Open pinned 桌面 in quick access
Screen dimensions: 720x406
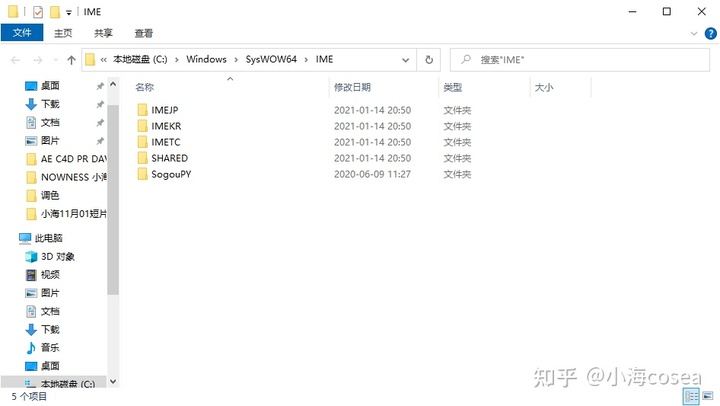point(42,86)
